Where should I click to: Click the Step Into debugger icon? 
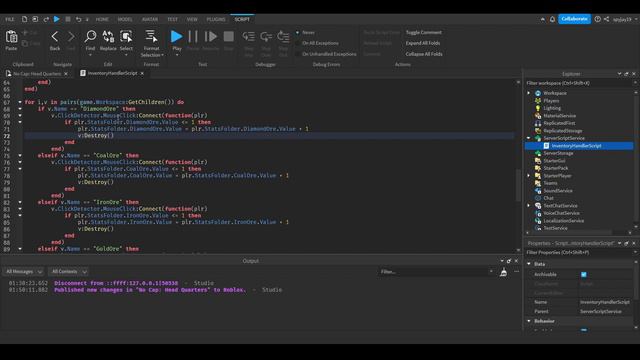click(x=248, y=37)
